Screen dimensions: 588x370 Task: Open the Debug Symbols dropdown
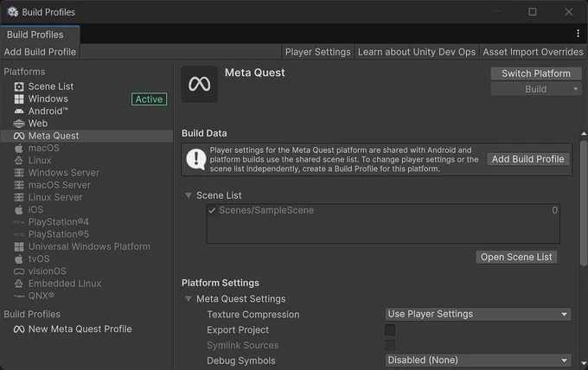(x=478, y=360)
